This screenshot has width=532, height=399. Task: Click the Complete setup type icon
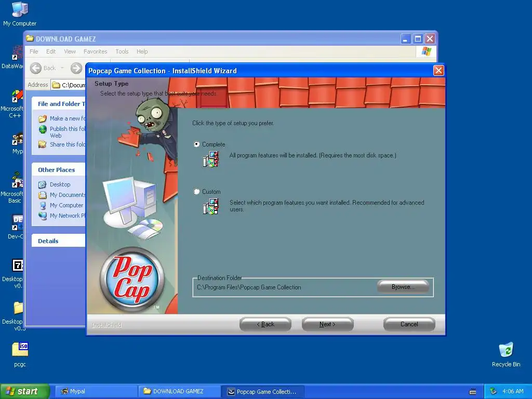coord(211,159)
